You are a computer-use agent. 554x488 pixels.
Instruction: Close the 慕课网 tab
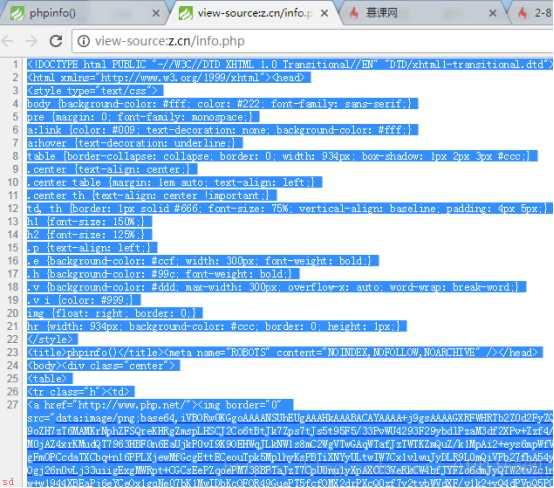pyautogui.click(x=493, y=13)
